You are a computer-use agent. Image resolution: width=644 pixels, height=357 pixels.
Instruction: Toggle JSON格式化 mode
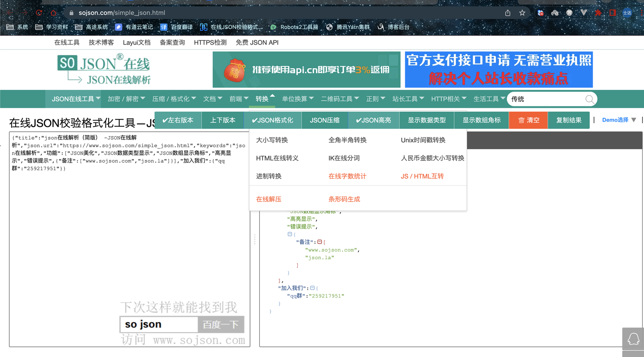pos(273,120)
